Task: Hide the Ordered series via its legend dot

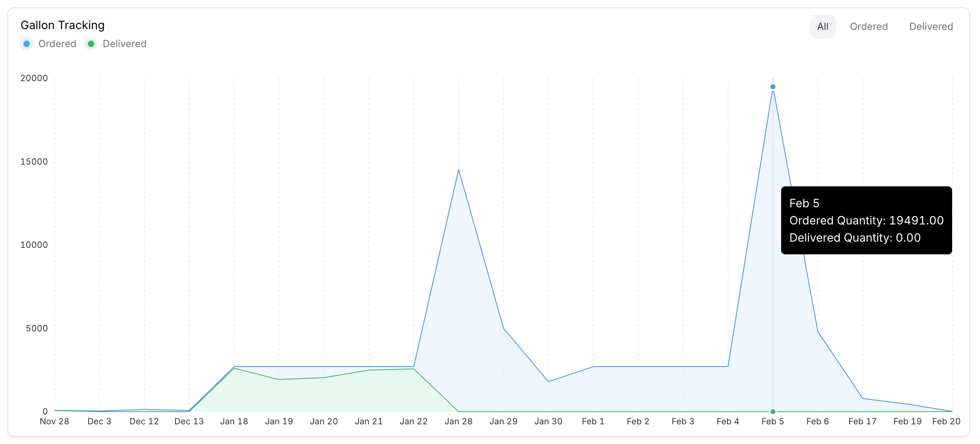Action: click(x=26, y=43)
